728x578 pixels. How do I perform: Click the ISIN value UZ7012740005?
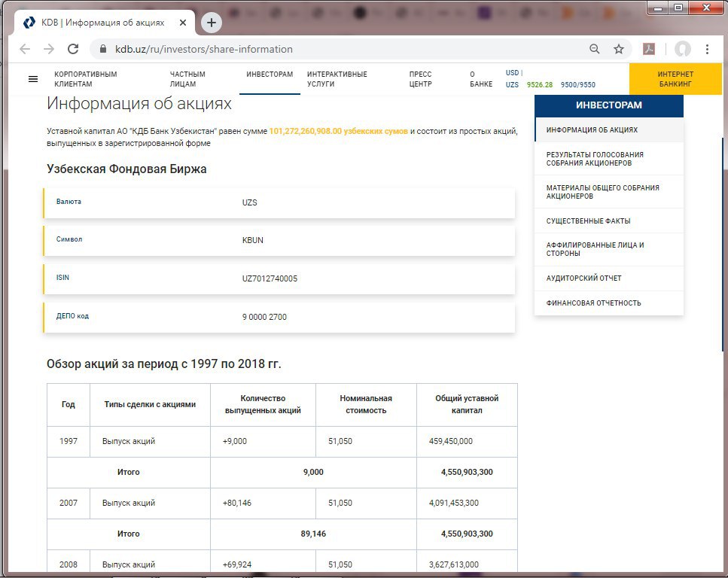coord(270,278)
